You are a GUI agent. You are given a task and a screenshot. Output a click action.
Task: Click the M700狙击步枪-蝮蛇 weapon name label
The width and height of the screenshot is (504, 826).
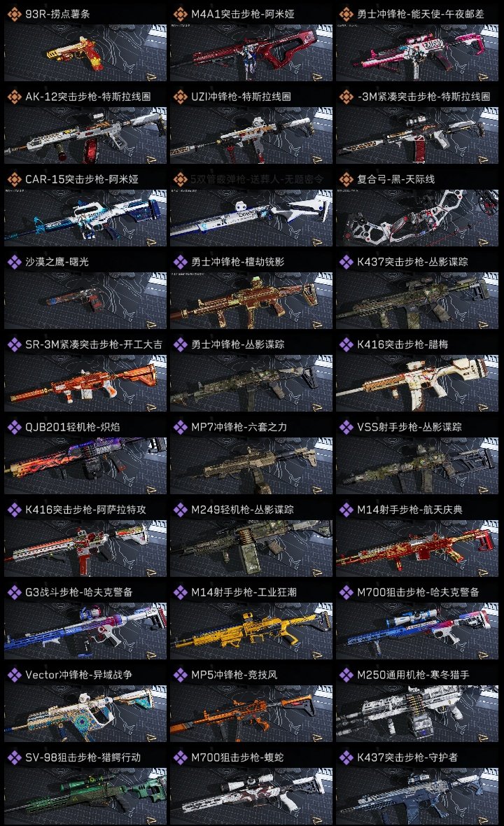[237, 757]
